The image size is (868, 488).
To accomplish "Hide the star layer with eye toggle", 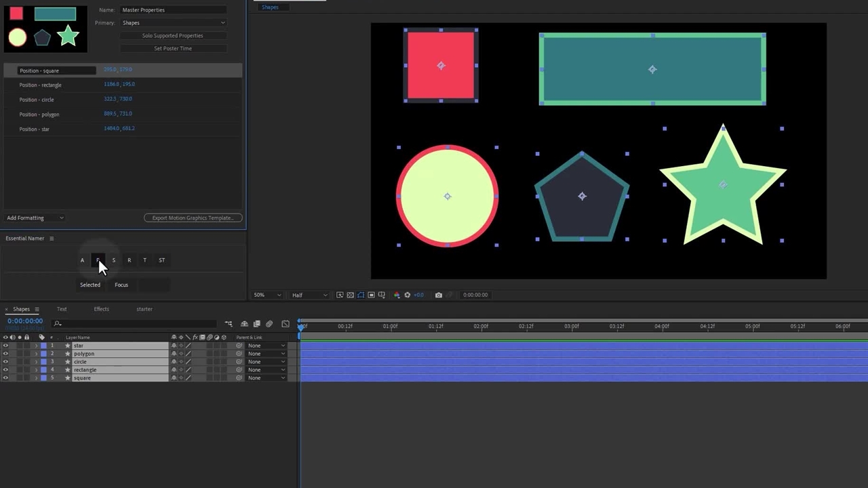I will pyautogui.click(x=5, y=346).
